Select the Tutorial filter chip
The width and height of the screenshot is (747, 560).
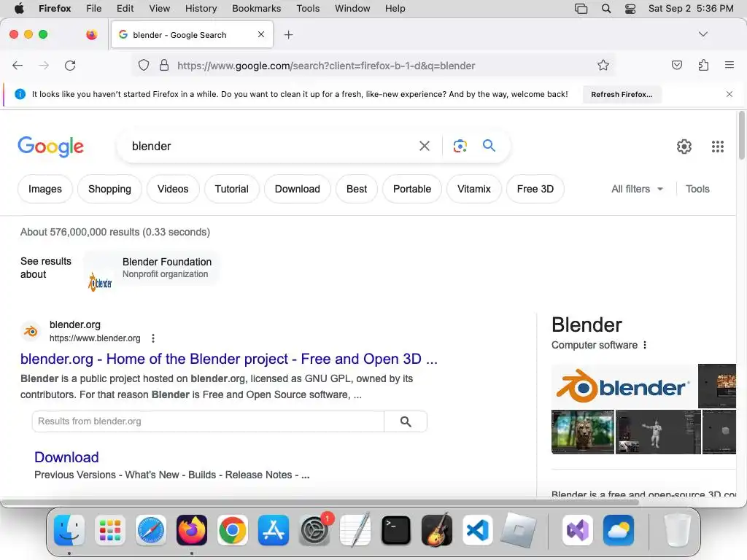pyautogui.click(x=231, y=189)
